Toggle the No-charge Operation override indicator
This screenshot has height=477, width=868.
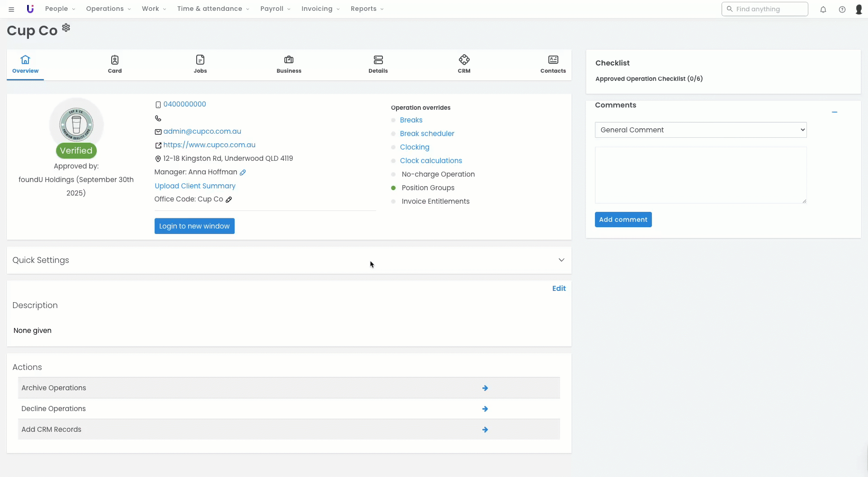click(393, 174)
